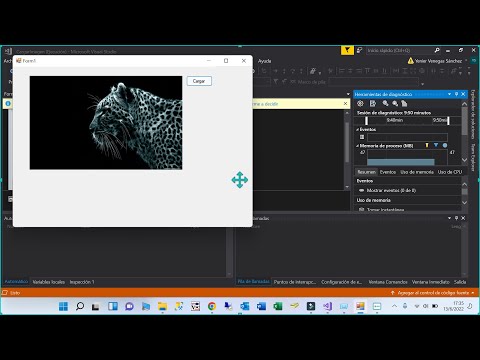Open Outlook from the taskbar
The width and height of the screenshot is (480, 360).
(245, 306)
